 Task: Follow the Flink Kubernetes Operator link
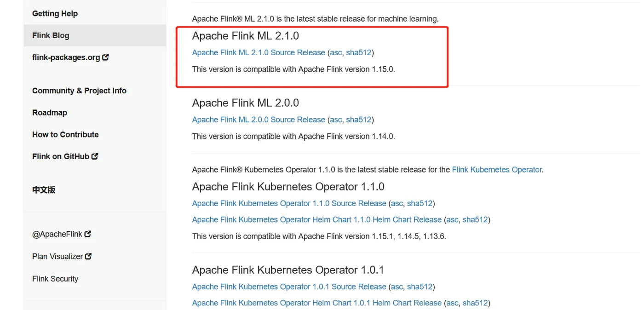pos(497,170)
